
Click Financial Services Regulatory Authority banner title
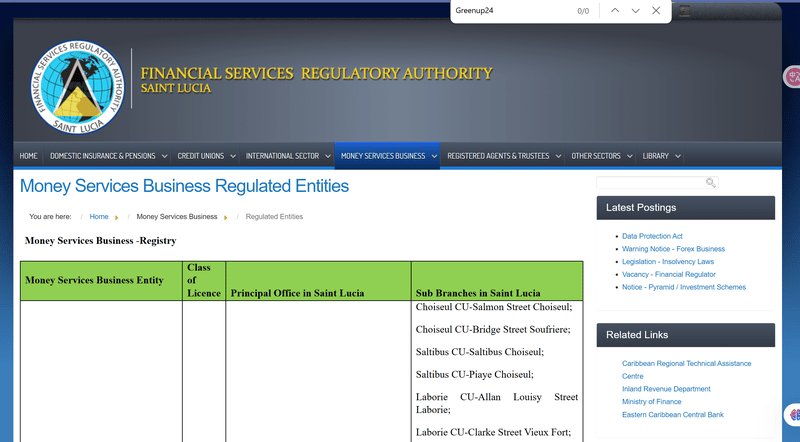click(316, 73)
